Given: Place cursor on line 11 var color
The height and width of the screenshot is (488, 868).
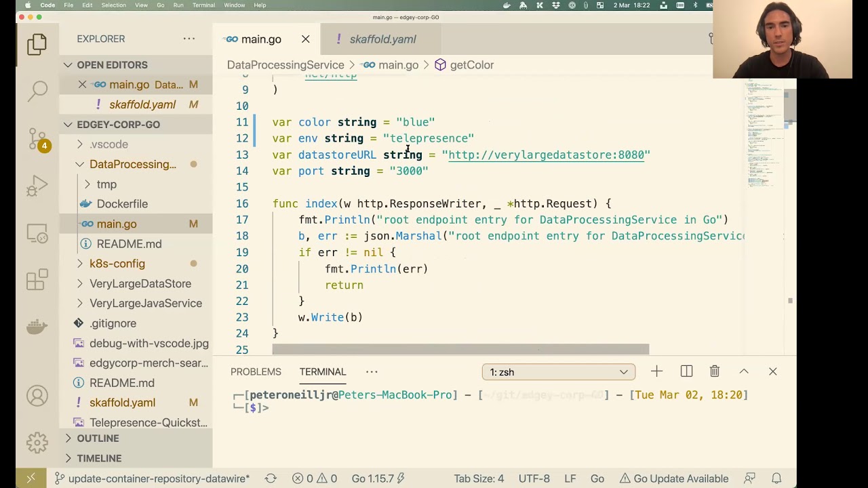Looking at the screenshot, I should 353,122.
